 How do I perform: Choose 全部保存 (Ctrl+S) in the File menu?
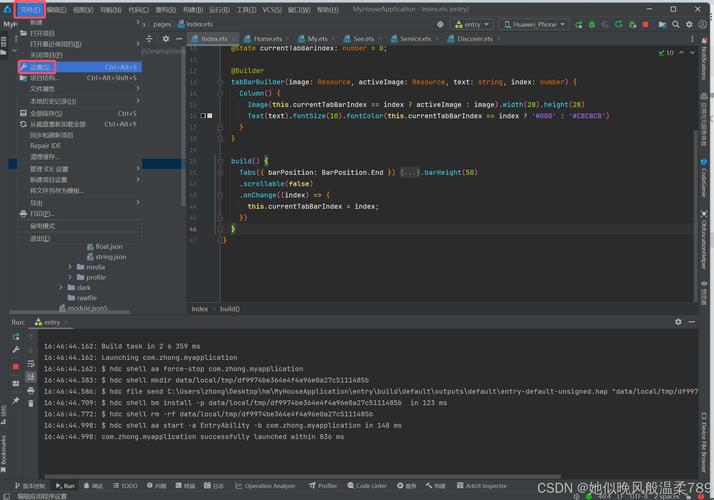click(79, 113)
